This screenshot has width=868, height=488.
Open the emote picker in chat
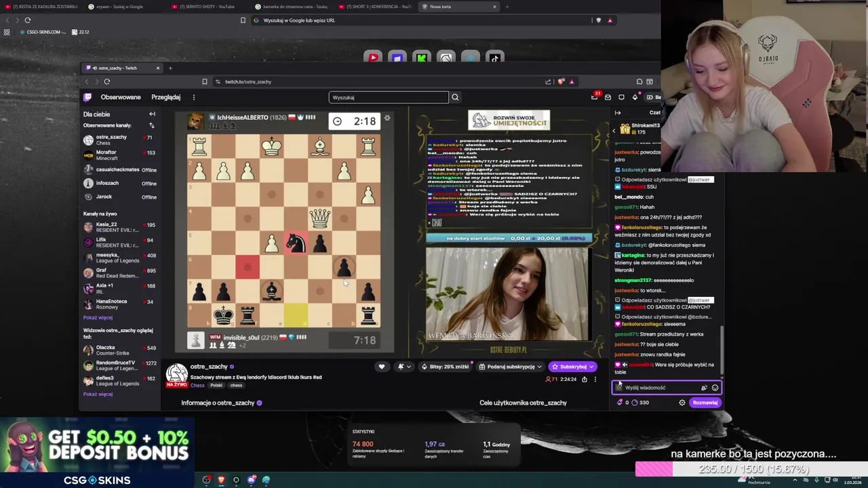click(715, 388)
